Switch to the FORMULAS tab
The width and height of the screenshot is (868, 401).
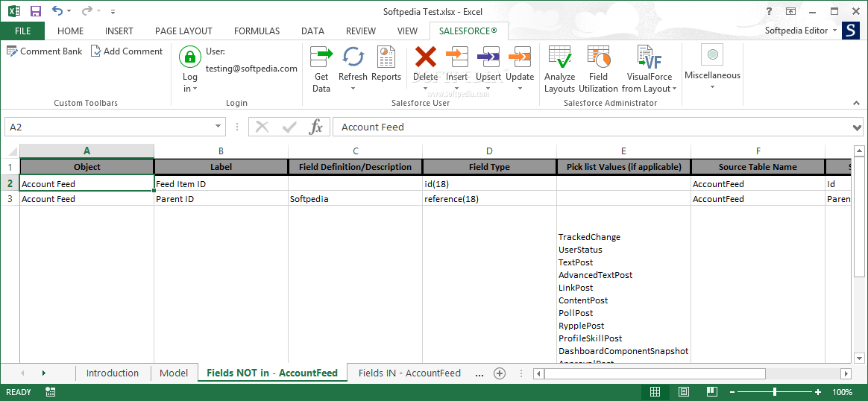(x=257, y=31)
